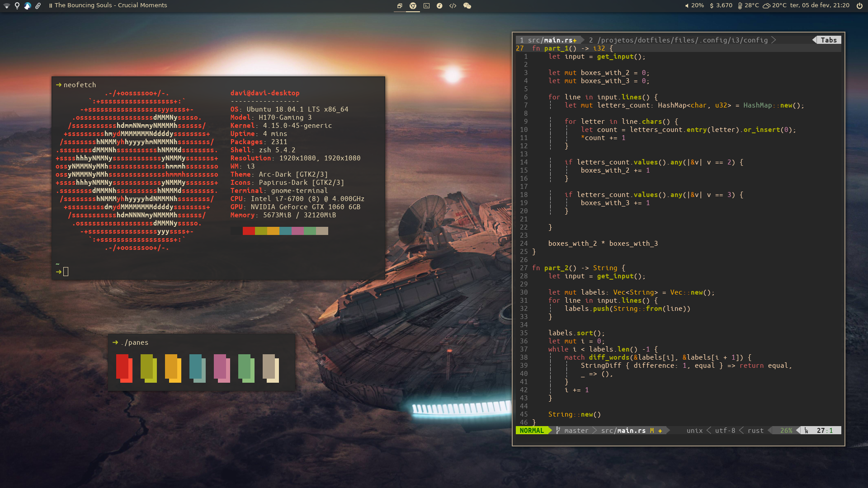Click the red color block in neofetch
Screen dimensions: 868x488
click(249, 231)
